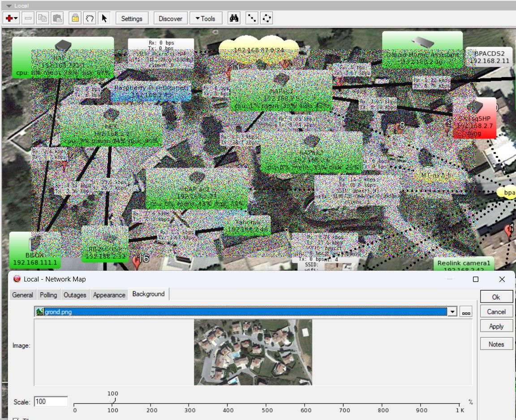Click the circular dots arrange icon

click(267, 18)
